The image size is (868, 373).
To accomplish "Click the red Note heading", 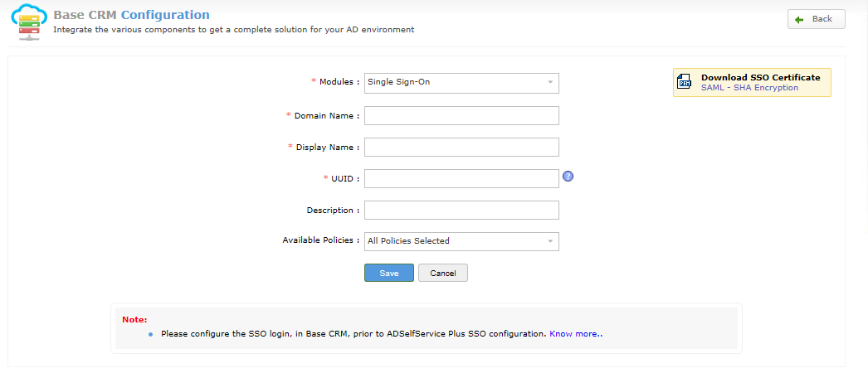I will pos(134,319).
